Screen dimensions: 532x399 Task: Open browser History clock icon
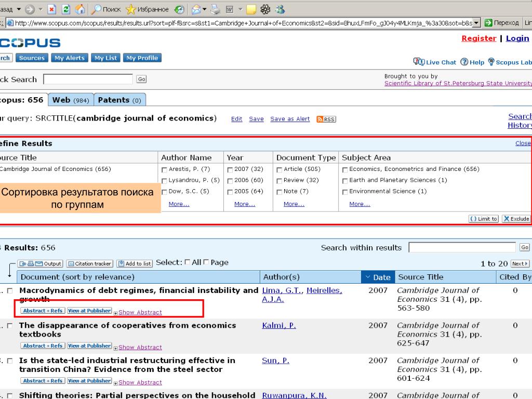[179, 9]
